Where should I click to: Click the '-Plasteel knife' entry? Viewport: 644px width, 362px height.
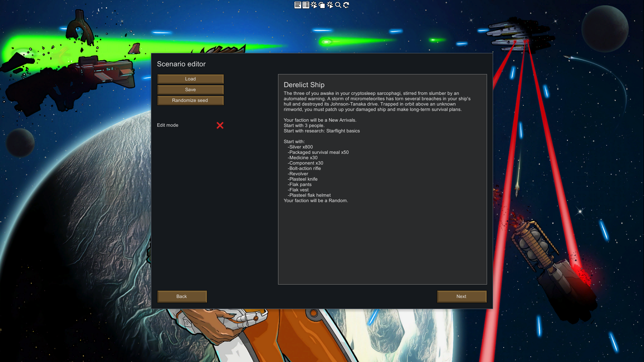[x=303, y=179]
